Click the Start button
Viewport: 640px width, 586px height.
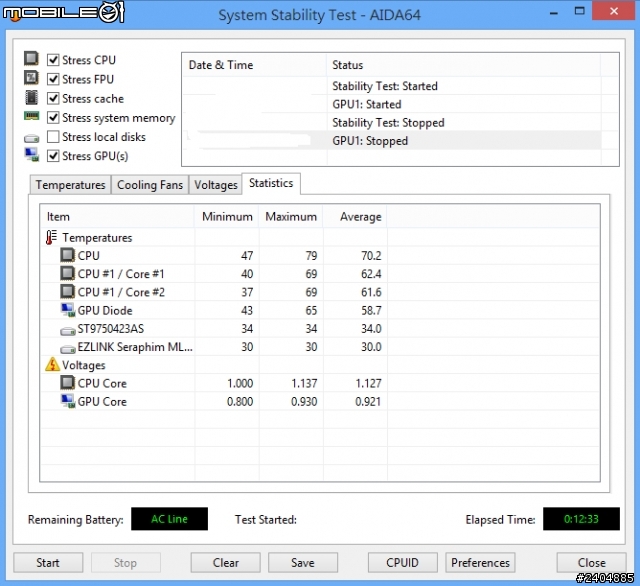pyautogui.click(x=48, y=563)
